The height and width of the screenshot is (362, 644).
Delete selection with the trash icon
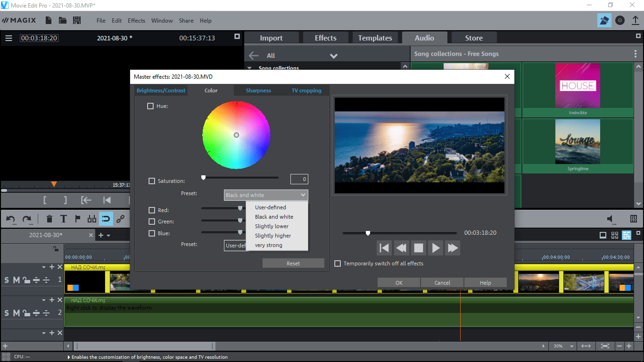(x=49, y=219)
